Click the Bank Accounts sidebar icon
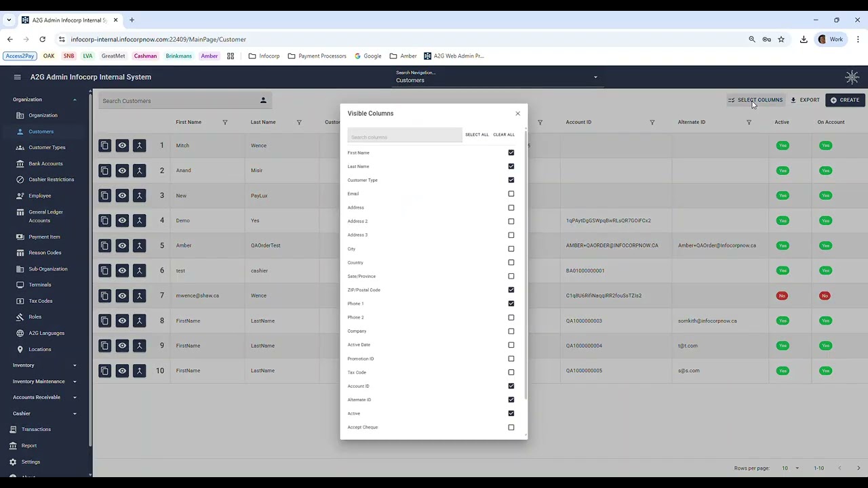The height and width of the screenshot is (488, 868). coord(20,163)
